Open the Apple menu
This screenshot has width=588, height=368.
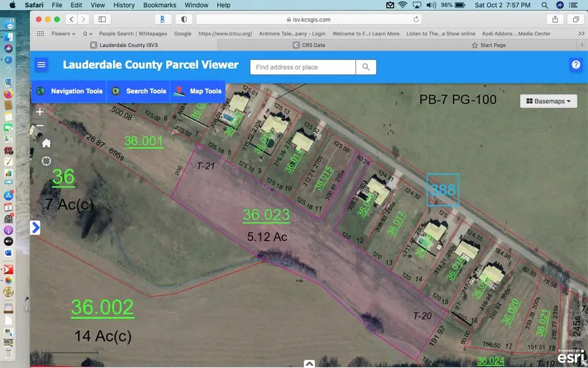[x=12, y=5]
